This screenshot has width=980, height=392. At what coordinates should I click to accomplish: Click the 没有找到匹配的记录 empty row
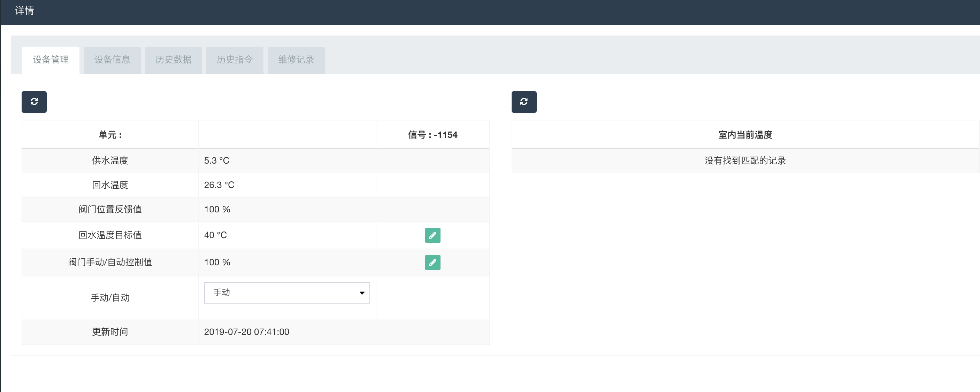(x=745, y=160)
